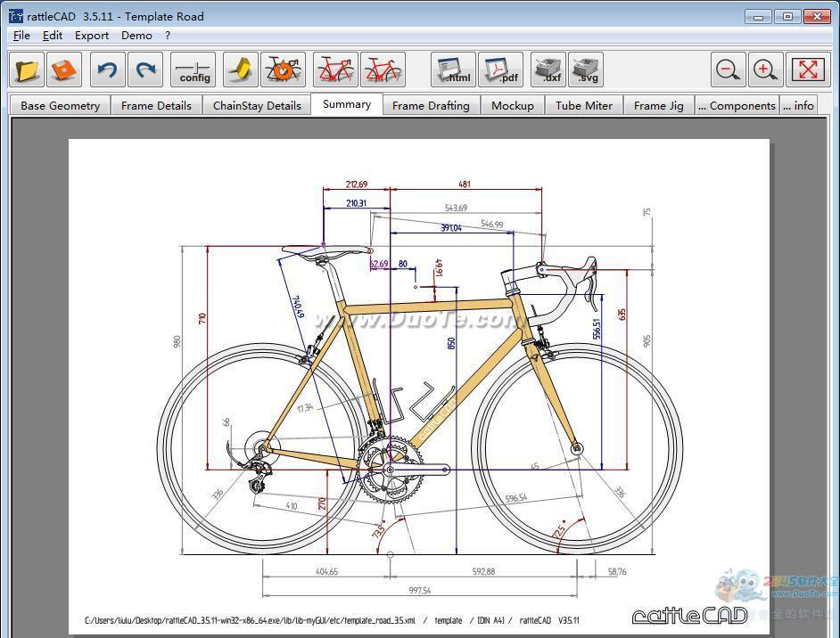Open the Export menu
The width and height of the screenshot is (840, 638).
pyautogui.click(x=92, y=36)
